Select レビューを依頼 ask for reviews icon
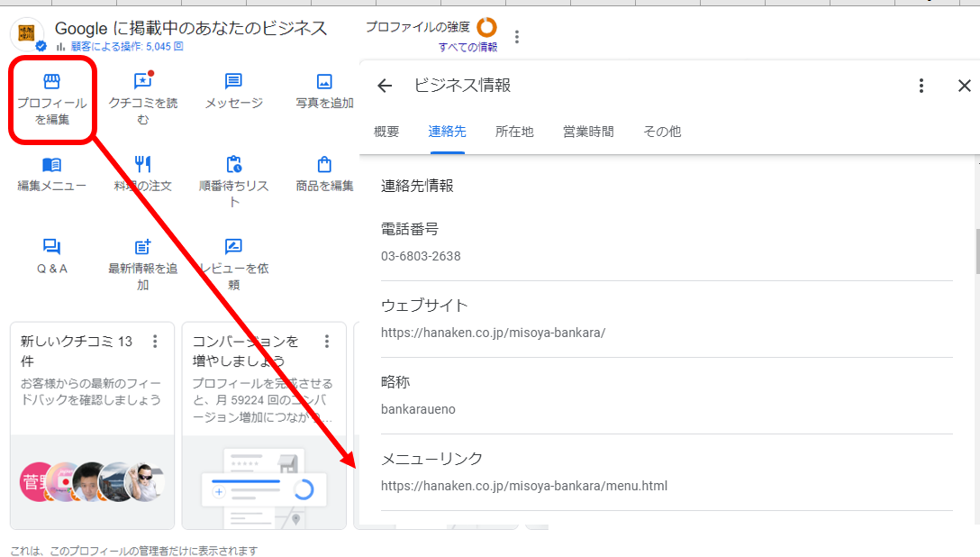The width and height of the screenshot is (980, 557). (234, 247)
